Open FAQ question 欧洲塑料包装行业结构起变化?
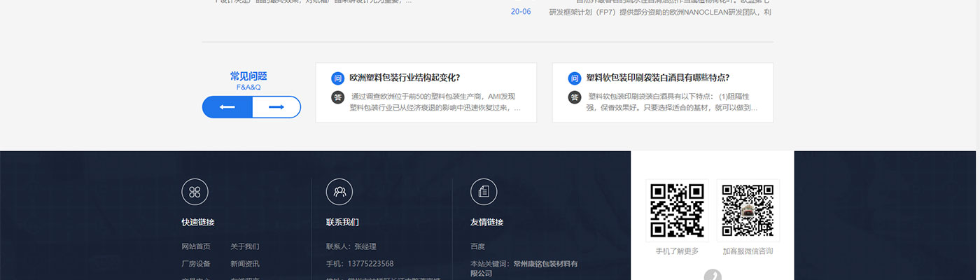This screenshot has width=980, height=280. click(405, 78)
